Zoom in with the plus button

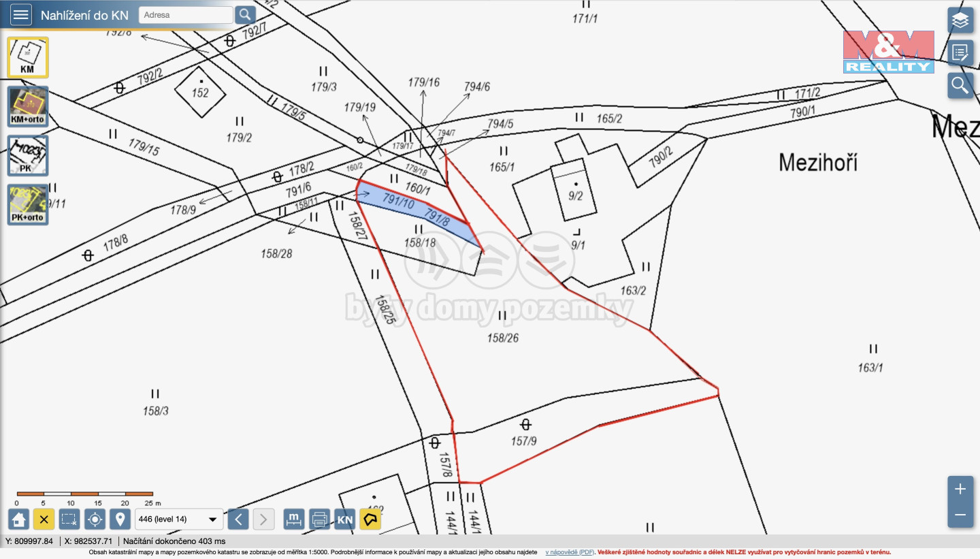960,489
